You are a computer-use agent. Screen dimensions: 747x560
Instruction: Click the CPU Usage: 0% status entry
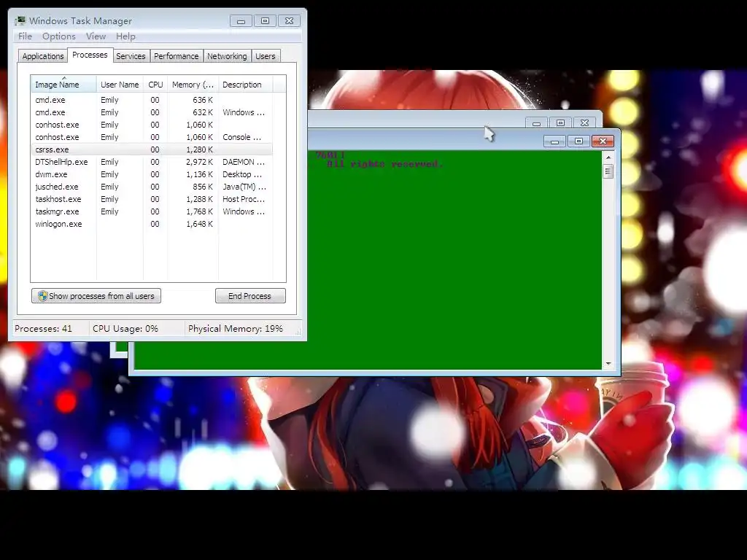[x=125, y=329]
